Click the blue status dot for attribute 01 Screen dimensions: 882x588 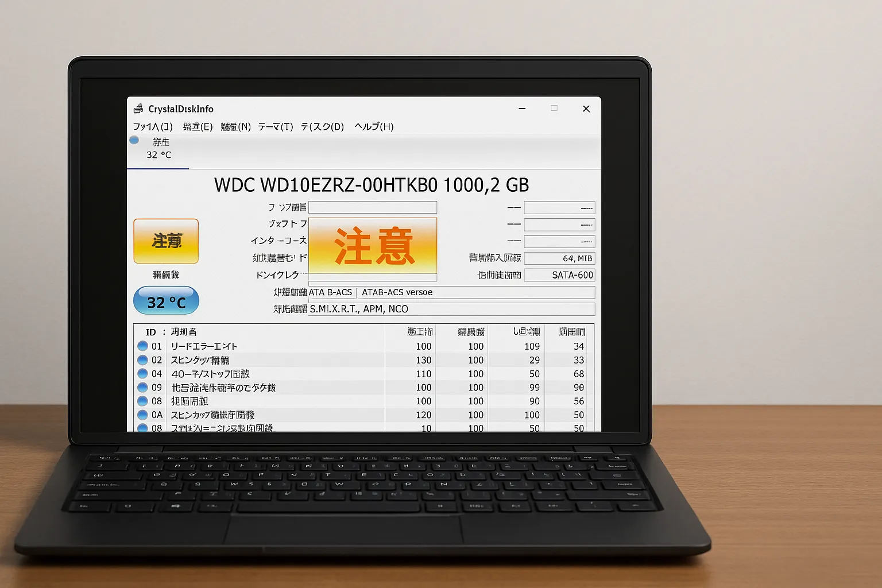click(143, 346)
